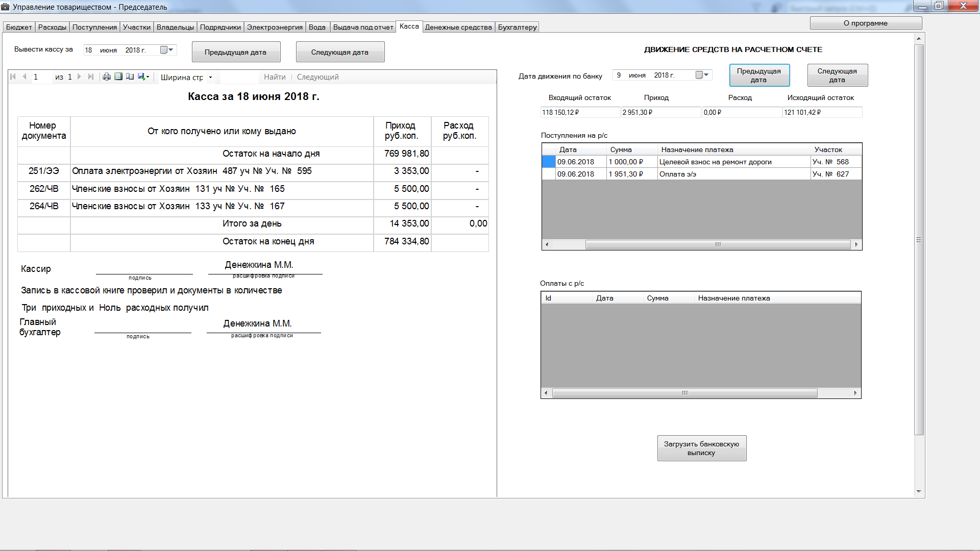Viewport: 980px width, 551px height.
Task: Click the print report icon
Action: click(x=107, y=77)
